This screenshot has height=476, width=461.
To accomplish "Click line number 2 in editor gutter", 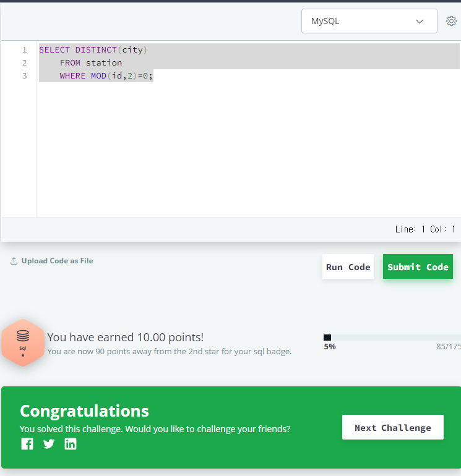I will [24, 63].
